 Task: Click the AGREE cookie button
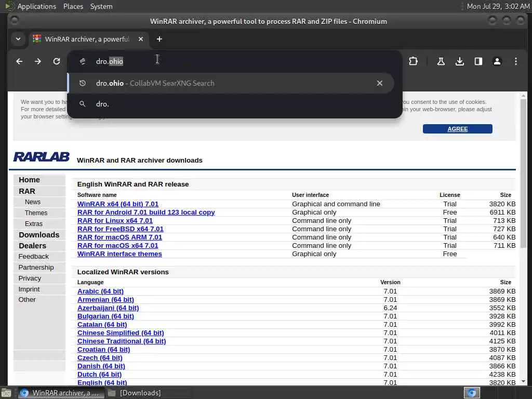457,129
